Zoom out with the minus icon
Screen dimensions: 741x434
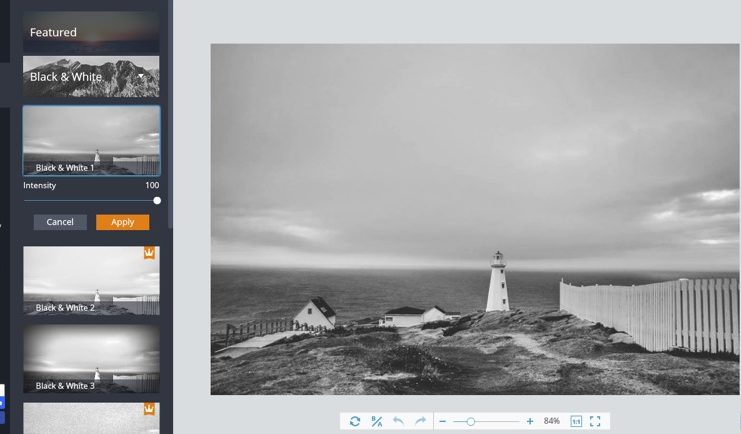tap(443, 422)
